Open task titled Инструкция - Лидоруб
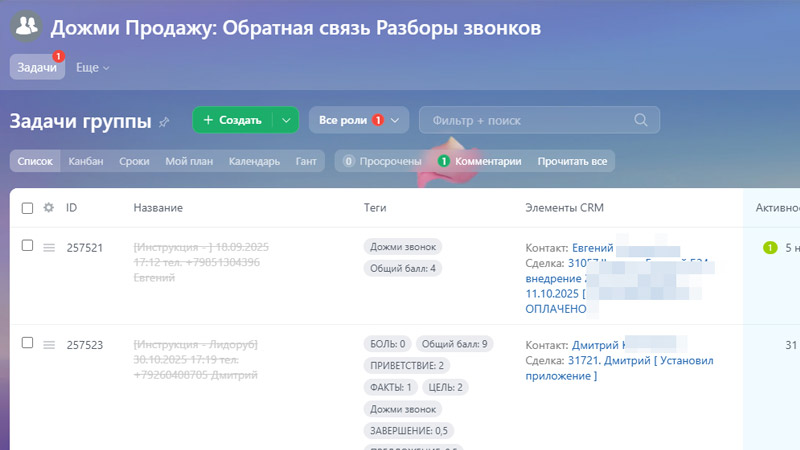The image size is (800, 450). pyautogui.click(x=195, y=360)
